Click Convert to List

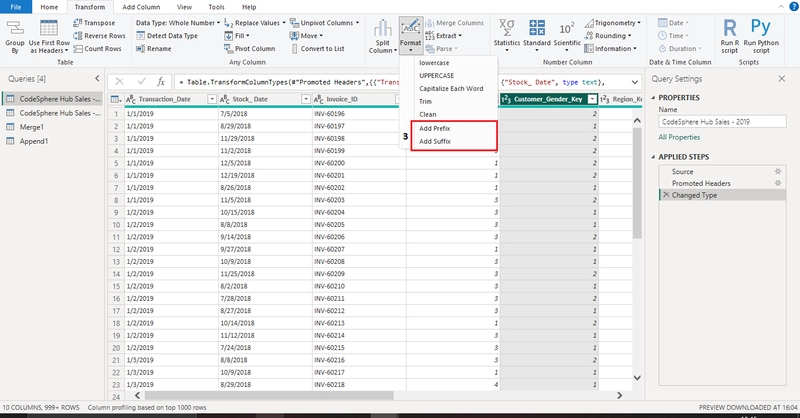point(317,48)
